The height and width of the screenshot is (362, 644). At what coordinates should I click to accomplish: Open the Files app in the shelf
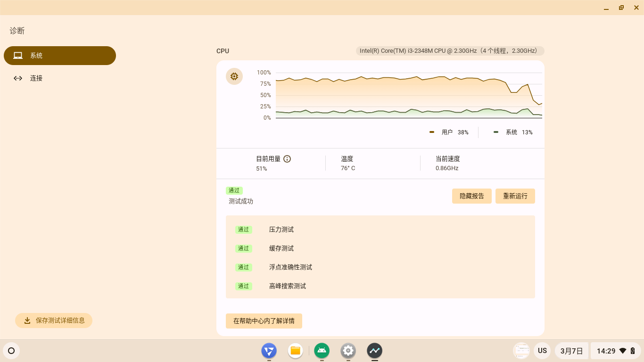tap(295, 351)
